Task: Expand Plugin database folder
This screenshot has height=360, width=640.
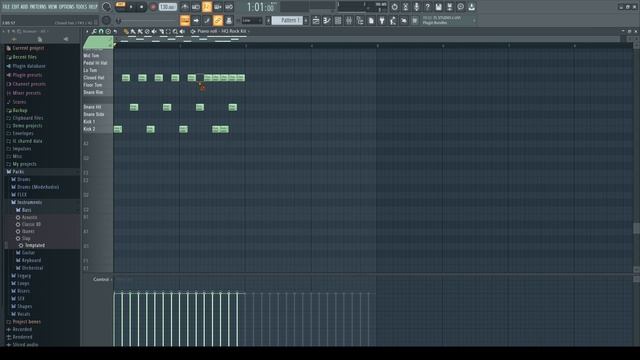Action: [x=25, y=66]
